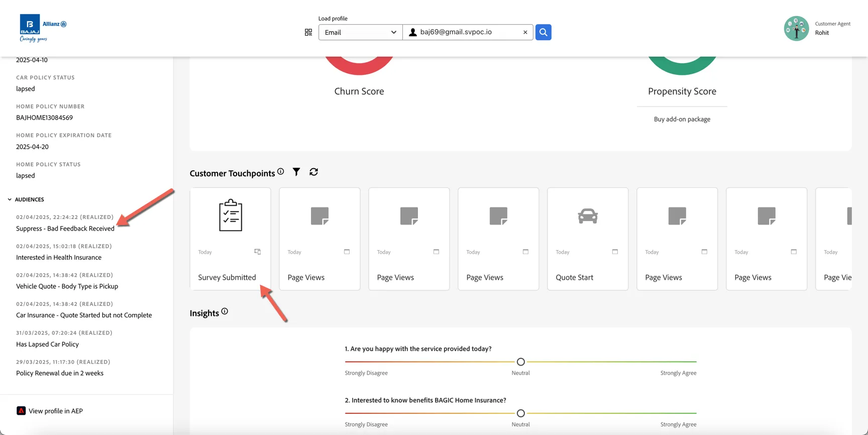This screenshot has height=435, width=868.
Task: Click the audience Interested in Health Insurance
Action: click(59, 257)
